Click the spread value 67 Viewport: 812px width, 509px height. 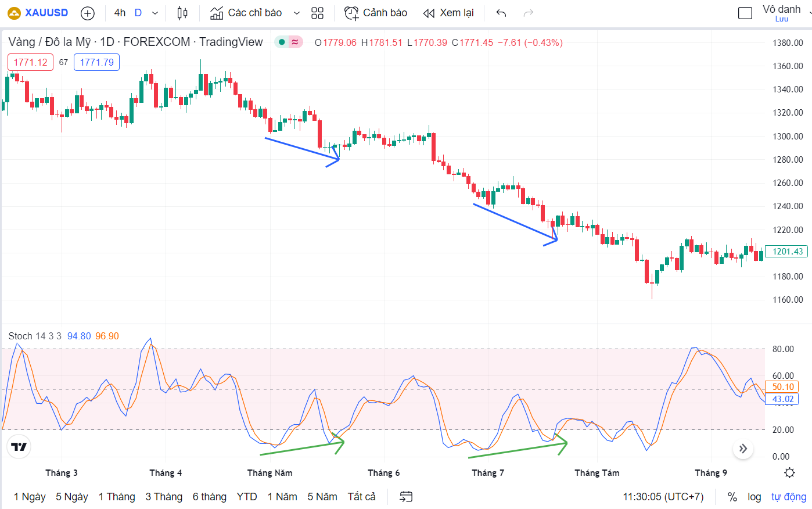click(x=63, y=62)
